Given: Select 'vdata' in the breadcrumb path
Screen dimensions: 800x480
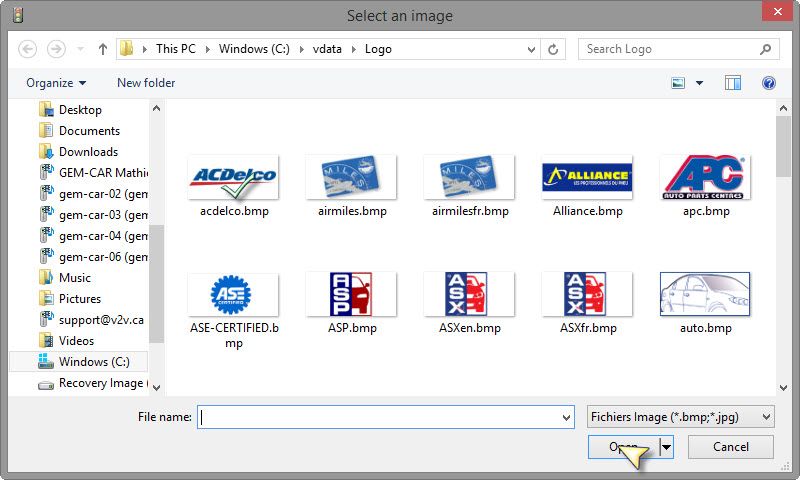Looking at the screenshot, I should 327,49.
